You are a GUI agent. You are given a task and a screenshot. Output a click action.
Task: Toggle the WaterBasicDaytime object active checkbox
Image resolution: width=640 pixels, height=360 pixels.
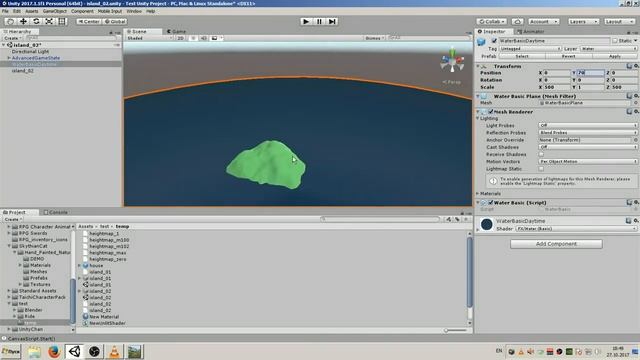click(494, 41)
